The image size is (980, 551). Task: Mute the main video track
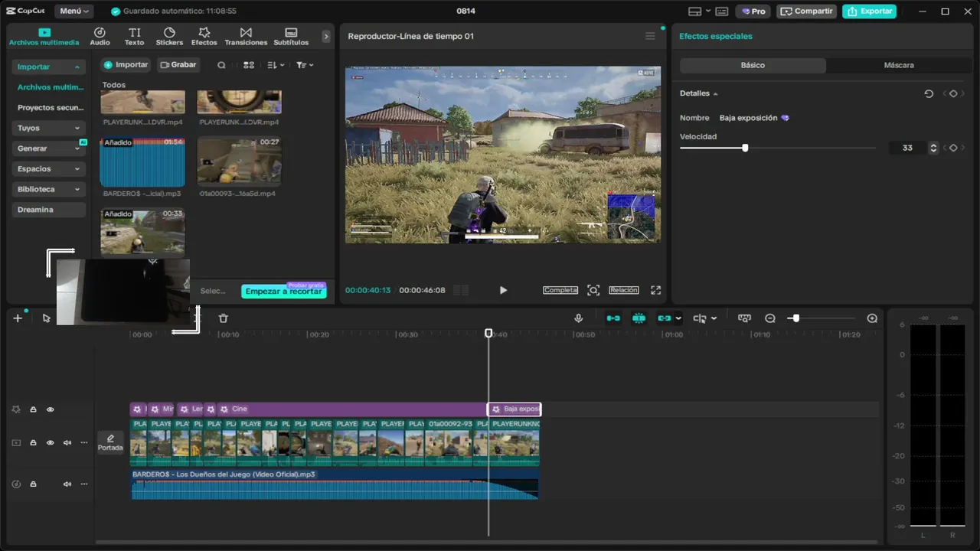coord(67,442)
